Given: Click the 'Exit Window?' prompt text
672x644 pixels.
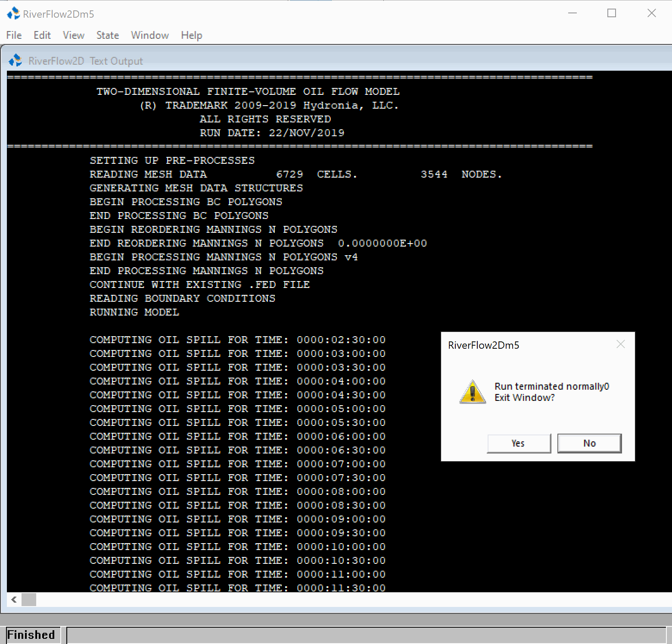Looking at the screenshot, I should click(524, 397).
